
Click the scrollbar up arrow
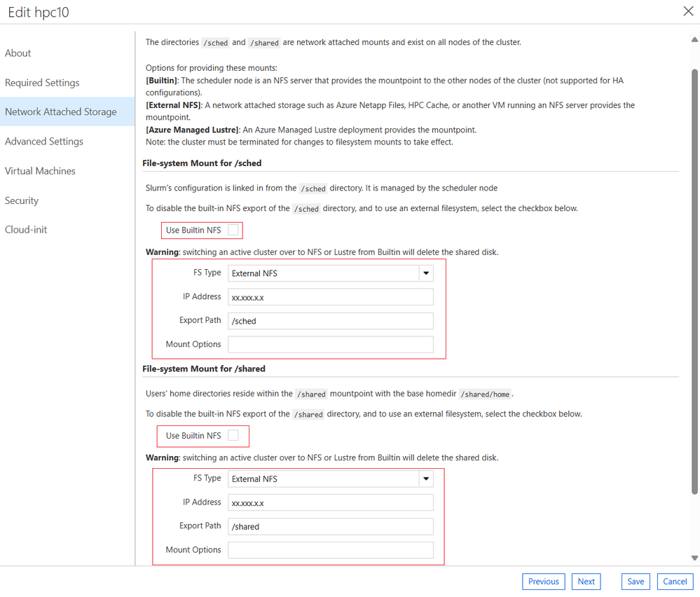point(694,40)
